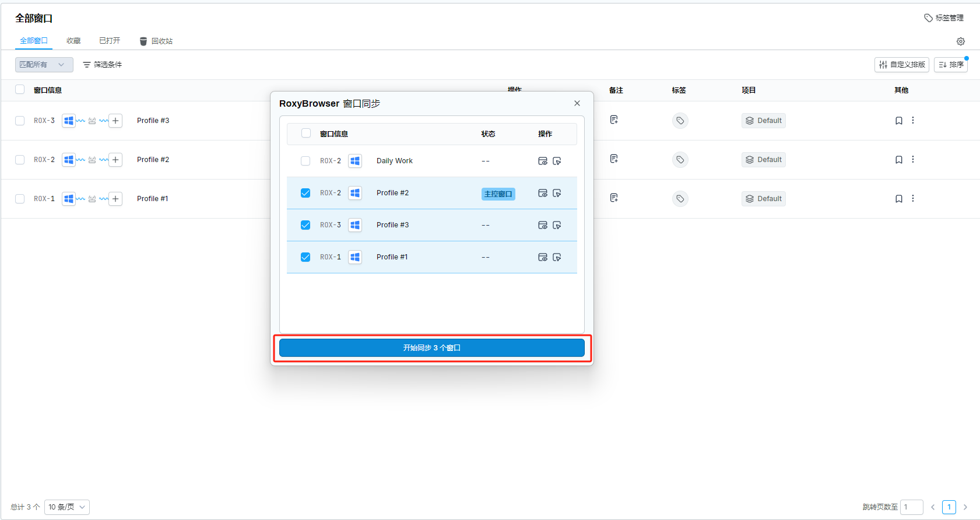Click the proxy router icon in ROX-2 row
The image size is (980, 520).
coord(92,160)
